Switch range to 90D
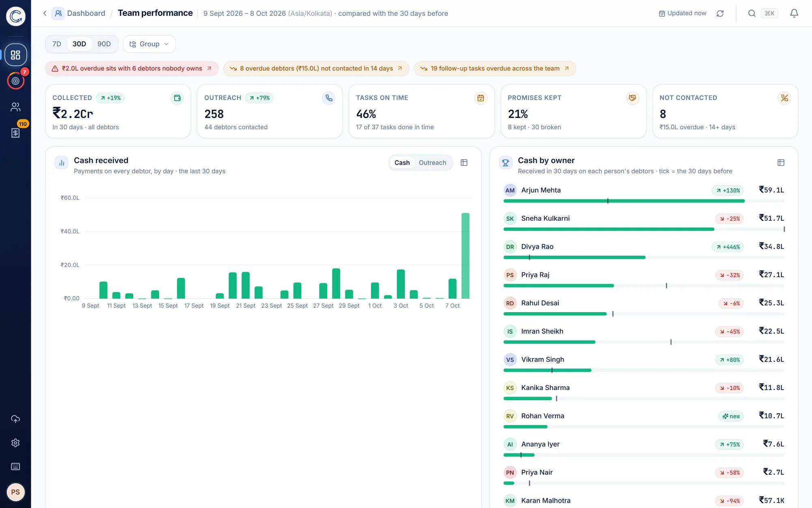The height and width of the screenshot is (508, 812). tap(104, 44)
